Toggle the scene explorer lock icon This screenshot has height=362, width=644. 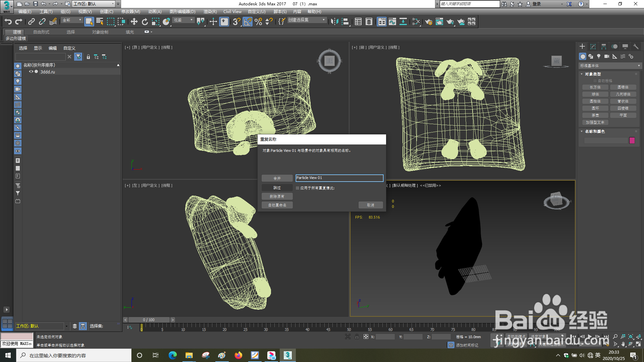click(x=88, y=57)
